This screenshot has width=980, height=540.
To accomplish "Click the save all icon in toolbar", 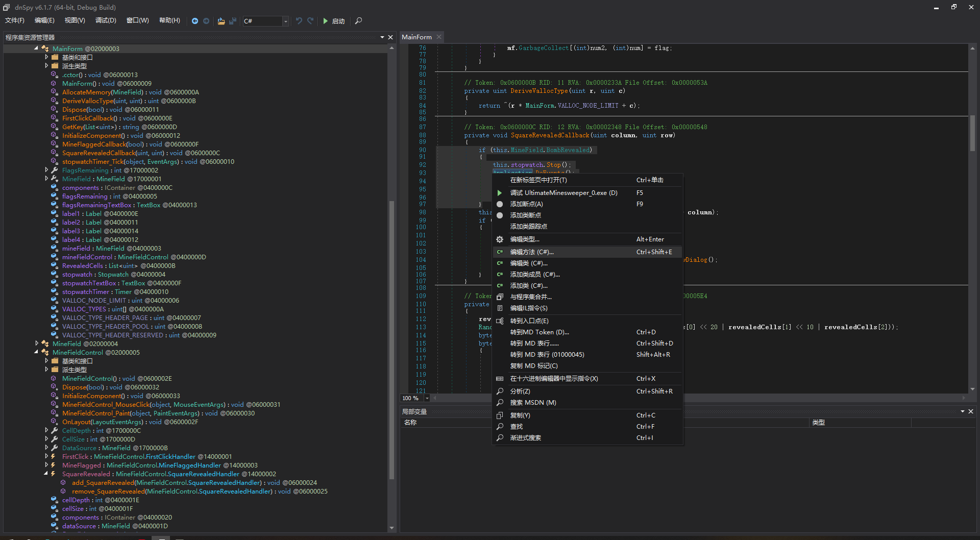I will click(233, 21).
